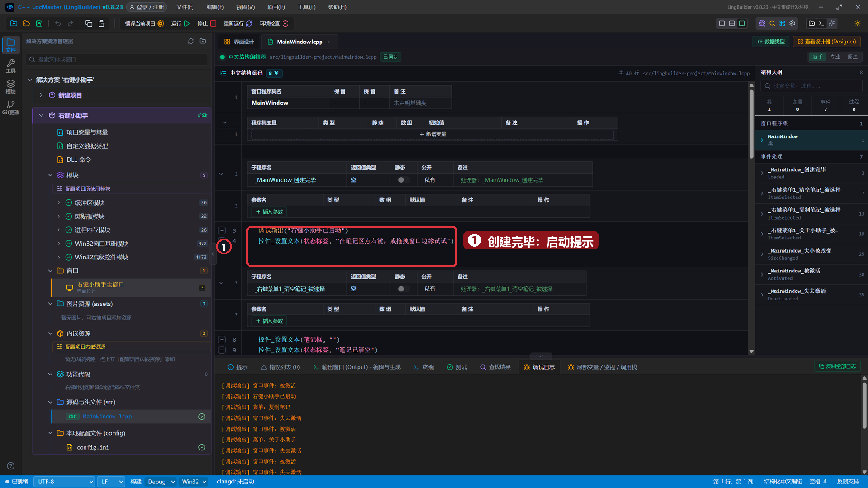868x488 pixels.
Task: Expand the Win32高级控件模块 node
Action: tap(58, 257)
